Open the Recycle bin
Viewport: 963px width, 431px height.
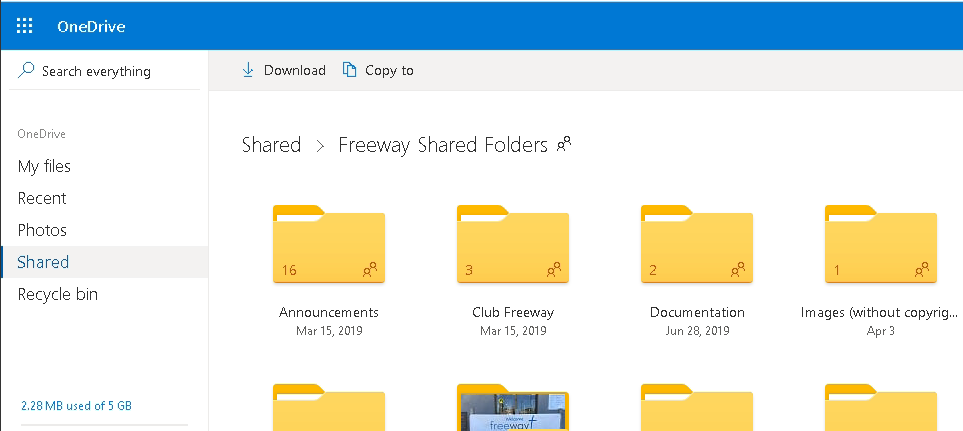58,294
